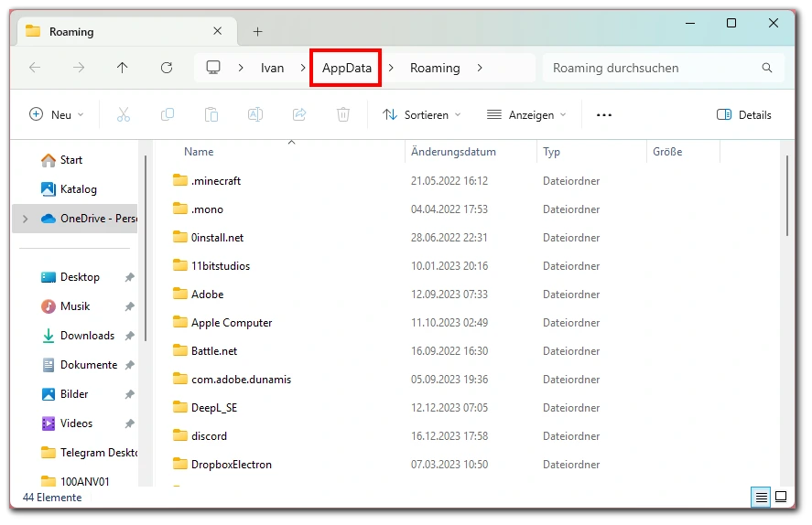This screenshot has height=525, width=812.
Task: Select the 0install.net folder name
Action: (x=217, y=238)
